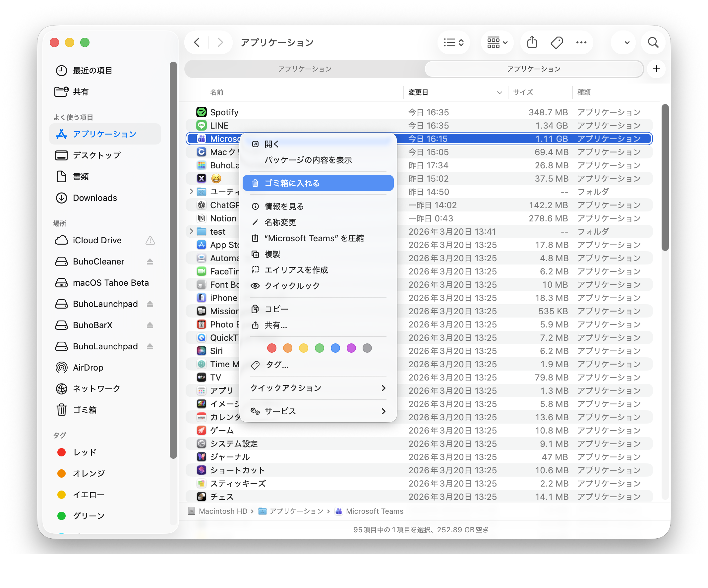Choose タグ... in context menu
The width and height of the screenshot is (708, 588).
coord(318,365)
